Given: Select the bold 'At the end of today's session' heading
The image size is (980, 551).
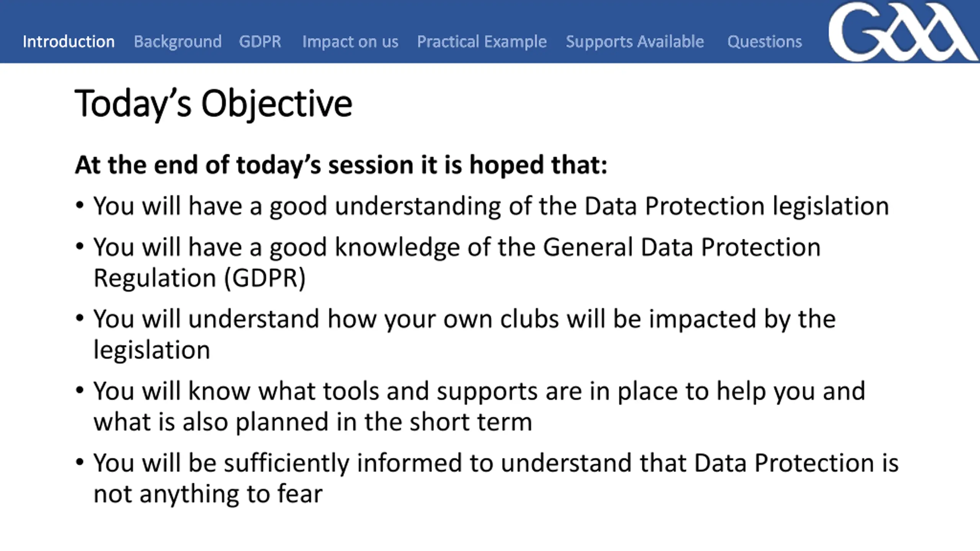Looking at the screenshot, I should point(341,165).
